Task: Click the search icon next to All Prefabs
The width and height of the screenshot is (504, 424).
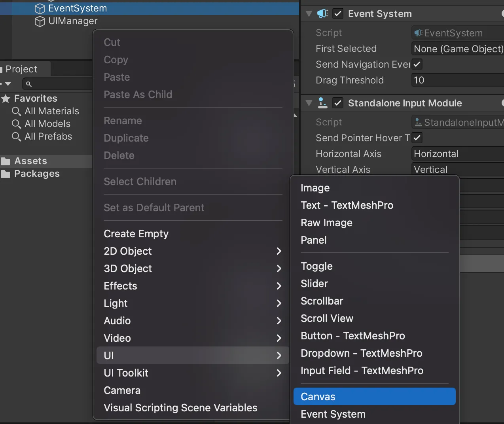Action: [17, 136]
